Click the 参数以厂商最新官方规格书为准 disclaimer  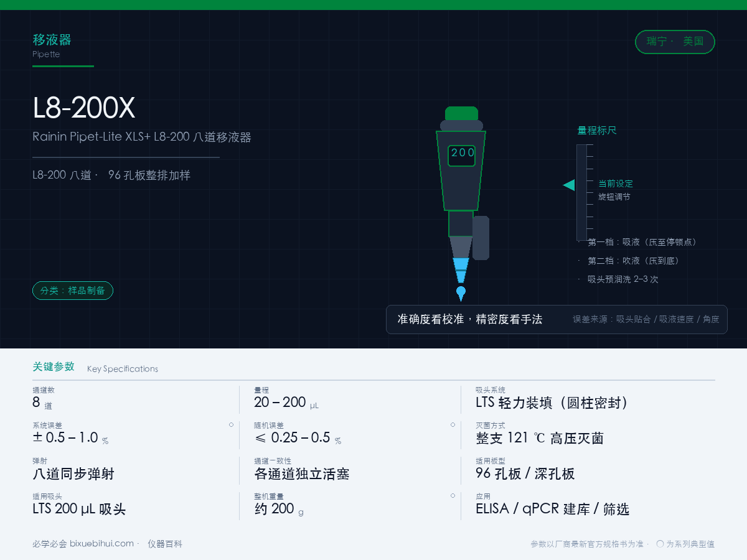tap(586, 544)
